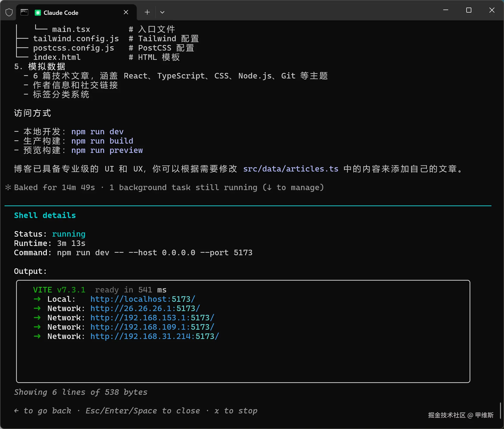Image resolution: width=504 pixels, height=429 pixels.
Task: Click the npm run preview command text
Action: click(x=107, y=150)
